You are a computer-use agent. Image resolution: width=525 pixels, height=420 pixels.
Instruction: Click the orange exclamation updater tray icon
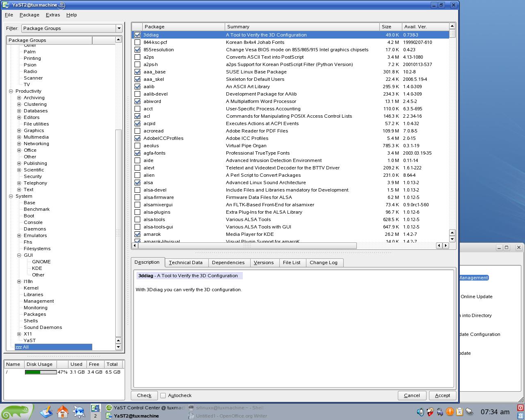pos(450,411)
